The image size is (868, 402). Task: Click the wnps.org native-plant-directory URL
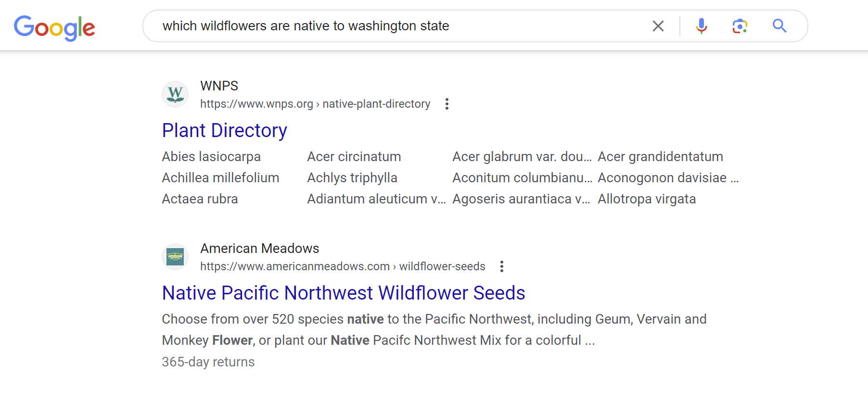(315, 104)
